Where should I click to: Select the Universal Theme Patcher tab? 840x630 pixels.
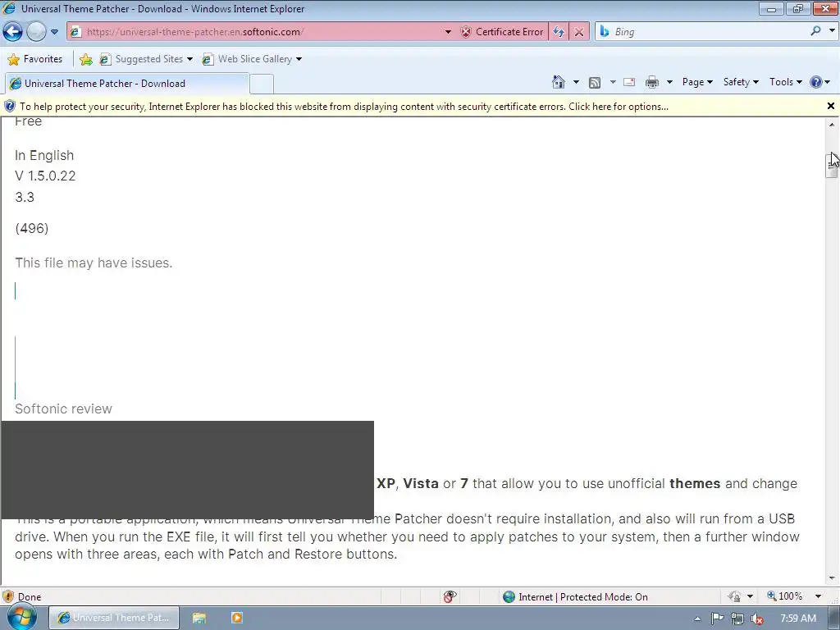[126, 84]
